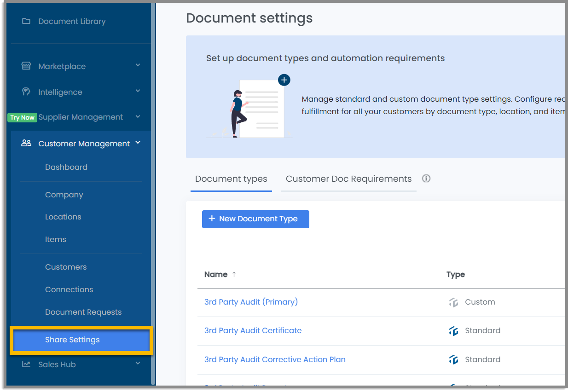Click the Document Library folder icon
Screen dimensions: 568x392
pos(26,21)
